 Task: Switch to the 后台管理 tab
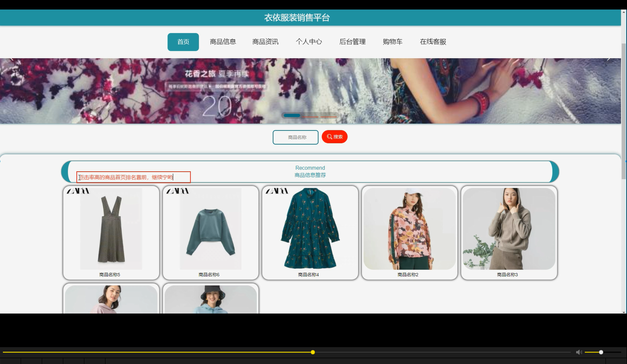point(352,42)
